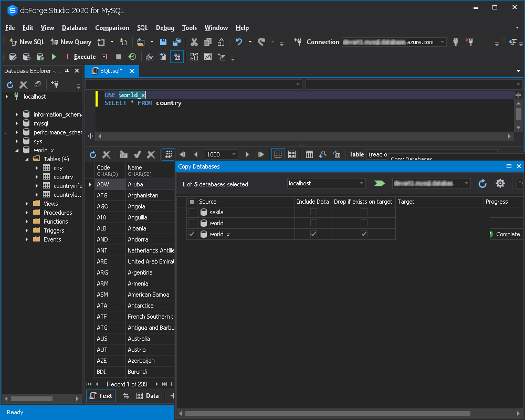Click new connection icon in Database Explorer
This screenshot has width=525, height=420.
point(55,85)
